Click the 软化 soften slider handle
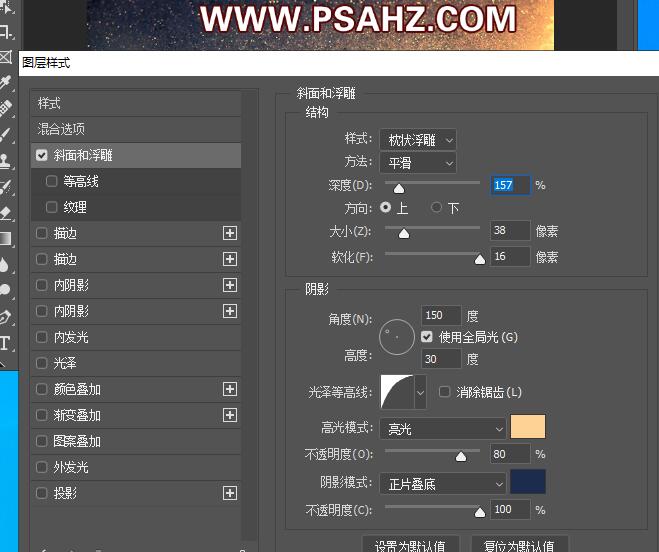This screenshot has width=659, height=552. (480, 260)
